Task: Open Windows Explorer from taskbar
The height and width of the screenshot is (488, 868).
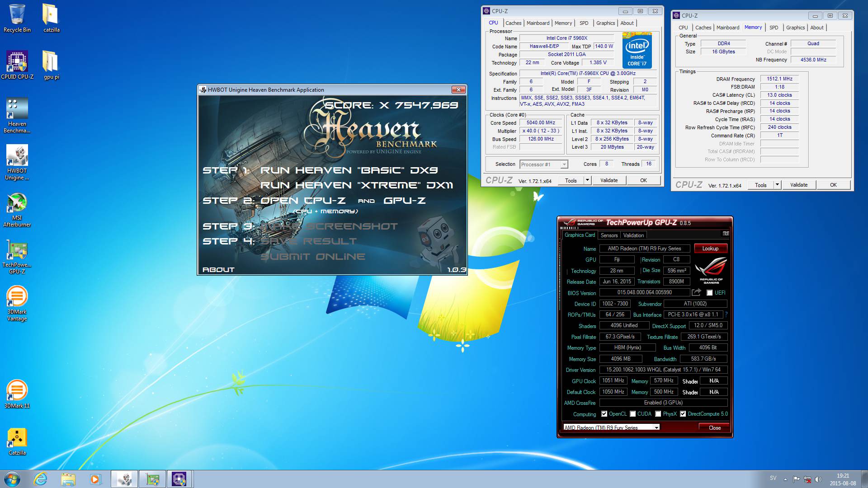Action: (68, 479)
